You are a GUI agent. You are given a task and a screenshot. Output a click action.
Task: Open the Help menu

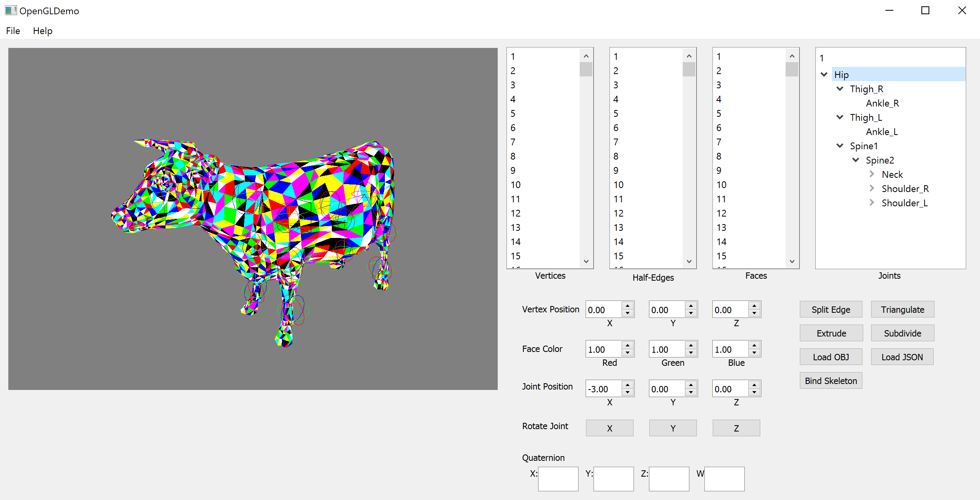[x=42, y=31]
